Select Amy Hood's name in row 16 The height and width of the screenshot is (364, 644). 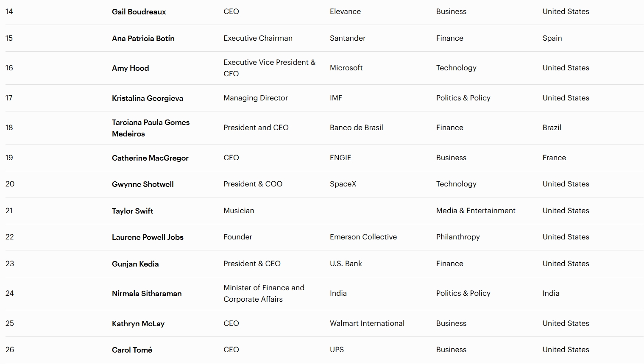point(130,68)
